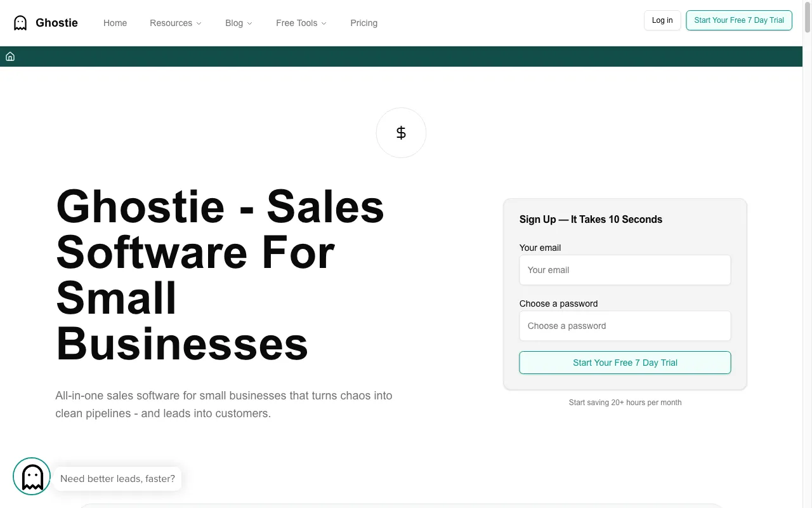Screen dimensions: 812x508
Task: Expand the Resources dropdown menu
Action: (x=176, y=23)
